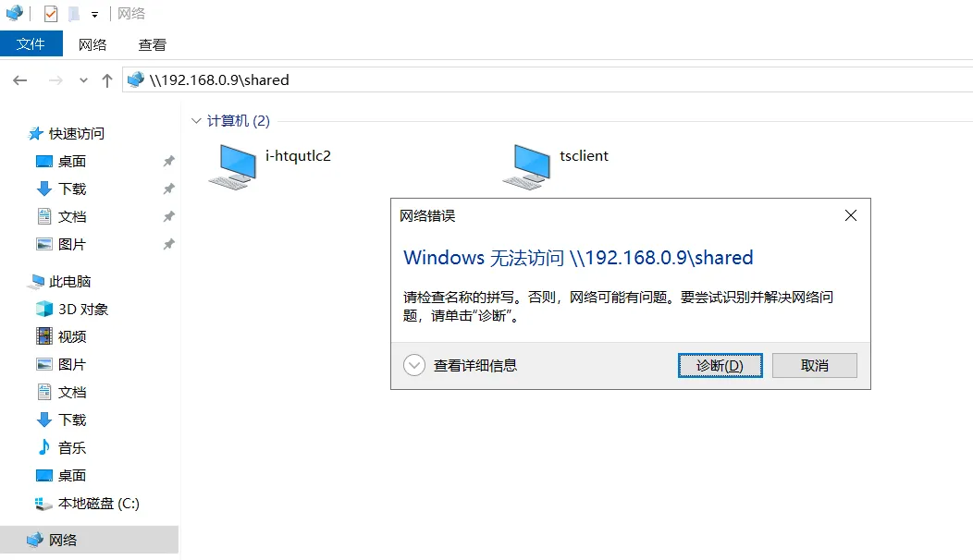This screenshot has width=973, height=560.
Task: Click the 取消 button
Action: coord(814,365)
